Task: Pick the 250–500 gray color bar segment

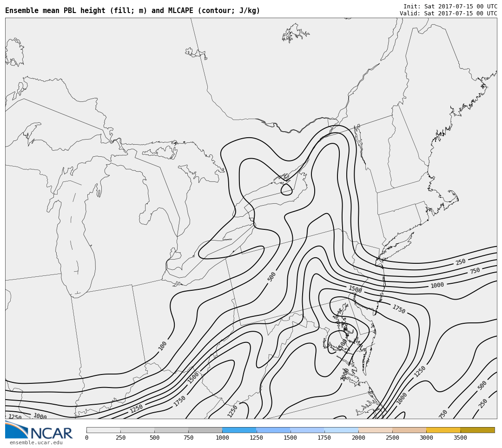Action: 137,430
